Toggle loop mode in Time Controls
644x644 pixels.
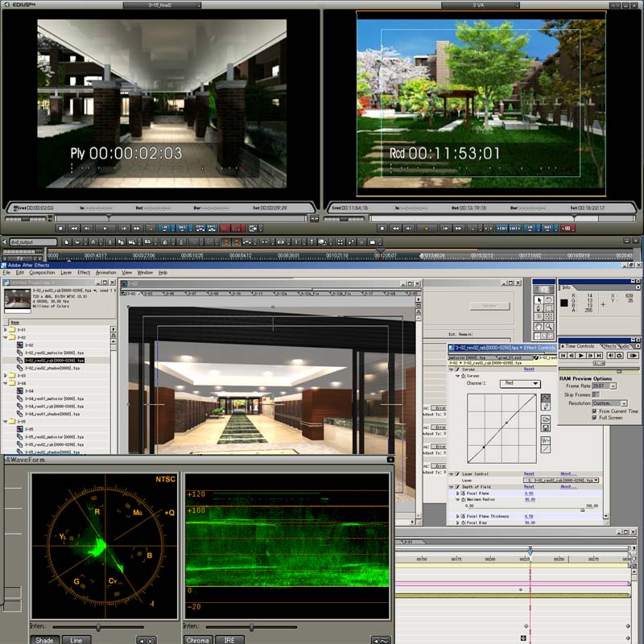[x=619, y=355]
